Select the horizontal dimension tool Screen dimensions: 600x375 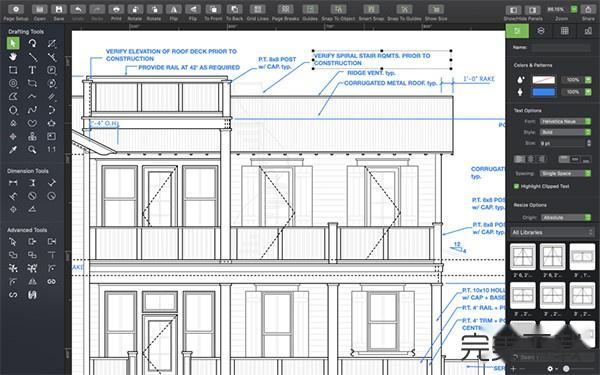(x=13, y=183)
